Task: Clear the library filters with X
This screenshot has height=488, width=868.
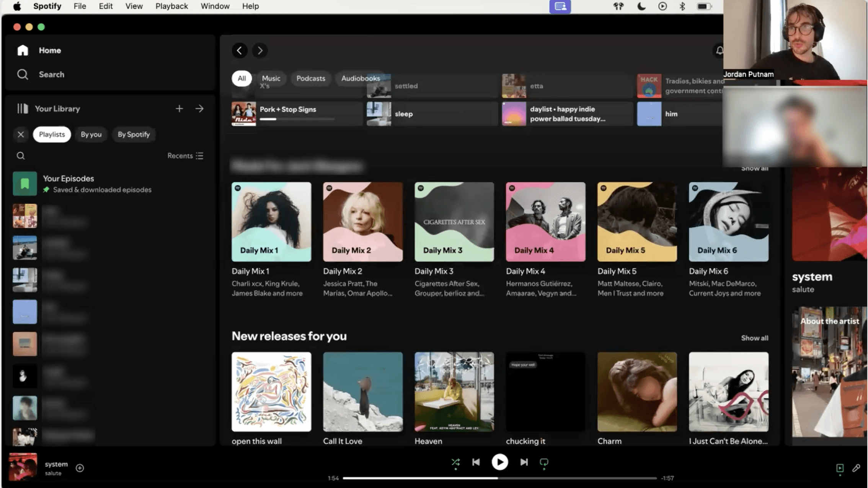Action: (x=21, y=134)
